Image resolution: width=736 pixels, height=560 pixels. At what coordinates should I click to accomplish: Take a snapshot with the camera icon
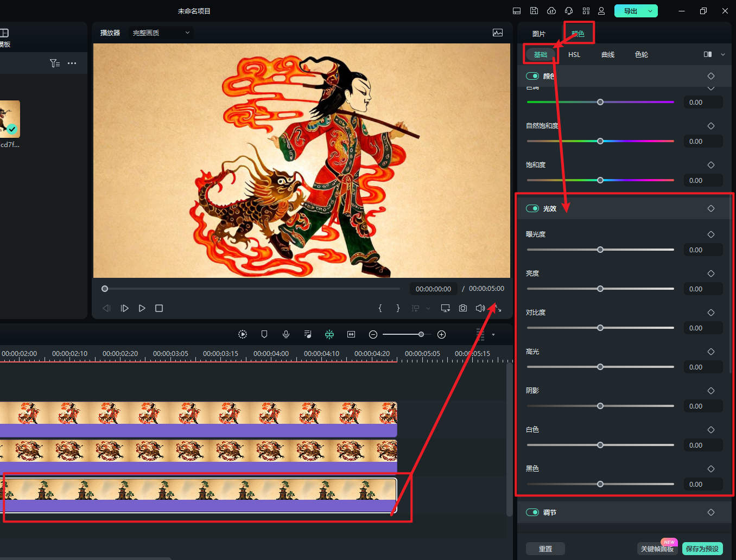463,308
